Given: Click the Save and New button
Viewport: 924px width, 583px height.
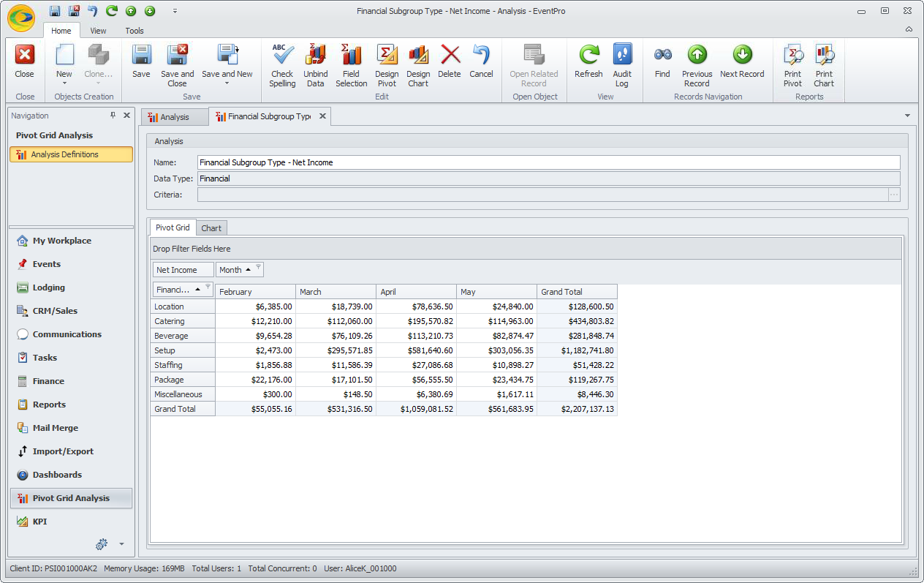Looking at the screenshot, I should (x=227, y=61).
